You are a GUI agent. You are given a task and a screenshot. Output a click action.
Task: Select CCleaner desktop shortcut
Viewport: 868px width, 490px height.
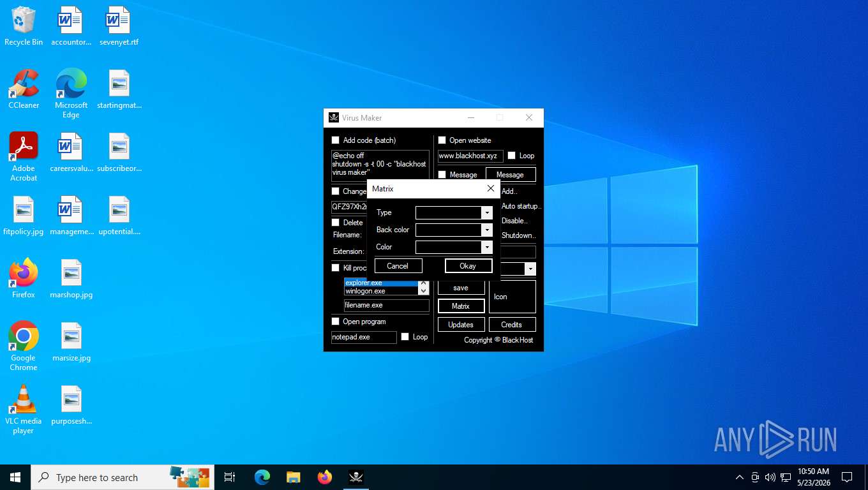pos(24,89)
